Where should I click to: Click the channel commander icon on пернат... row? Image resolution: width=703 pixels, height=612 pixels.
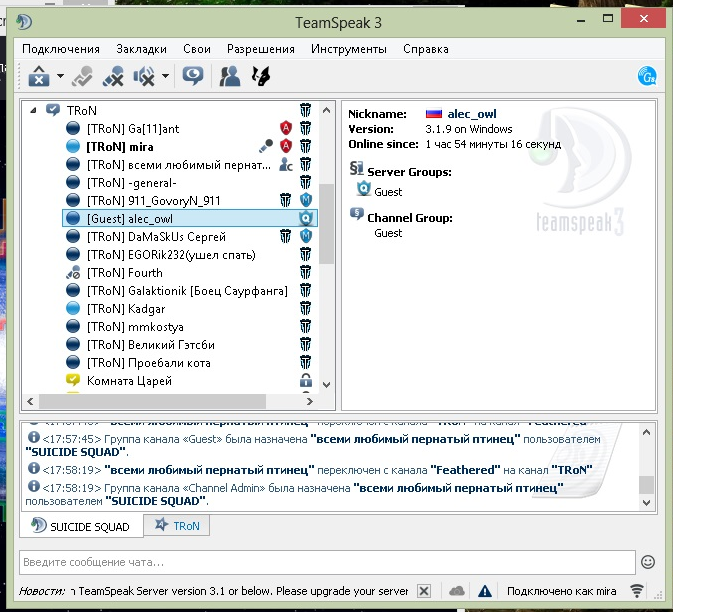click(x=286, y=165)
